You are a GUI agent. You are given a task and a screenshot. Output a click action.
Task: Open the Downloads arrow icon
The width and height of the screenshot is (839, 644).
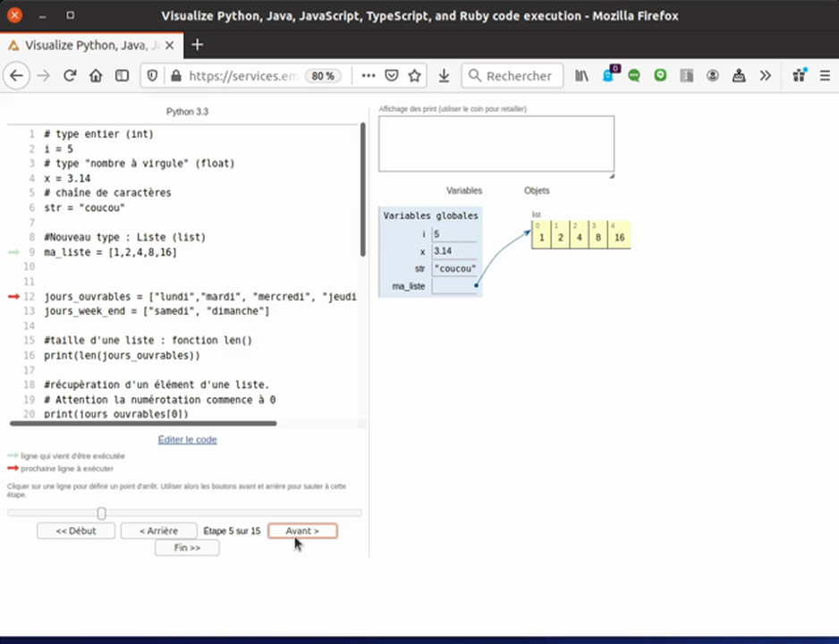(x=444, y=76)
